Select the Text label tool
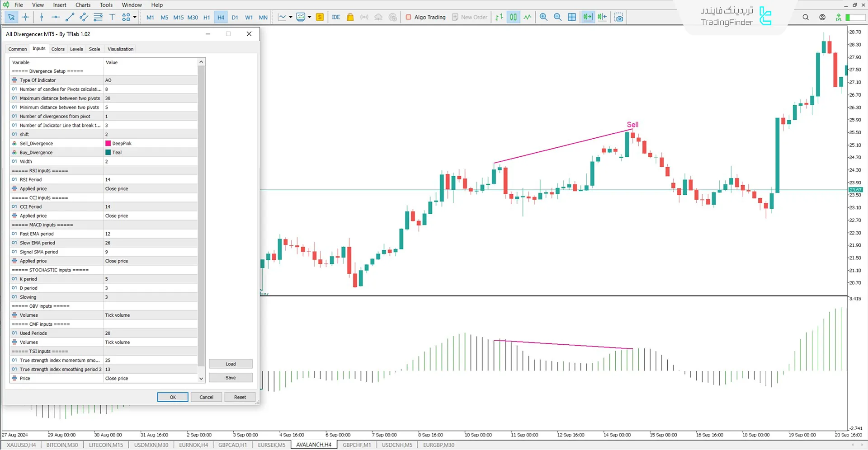This screenshot has height=450, width=868. [x=112, y=17]
